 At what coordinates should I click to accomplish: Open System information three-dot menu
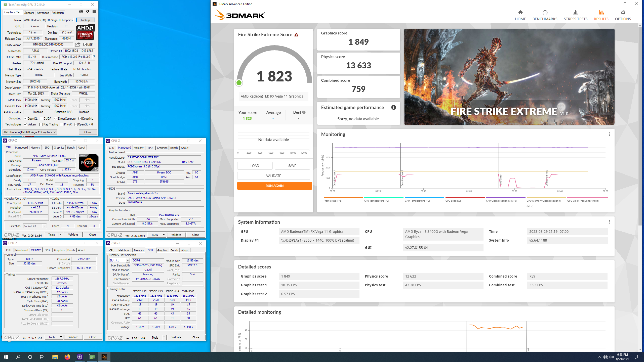click(x=610, y=222)
